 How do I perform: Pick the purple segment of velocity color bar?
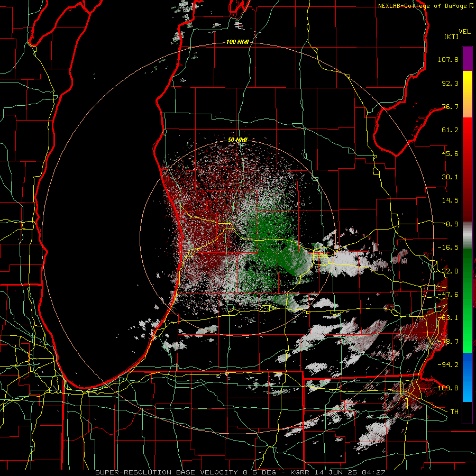pos(467,59)
